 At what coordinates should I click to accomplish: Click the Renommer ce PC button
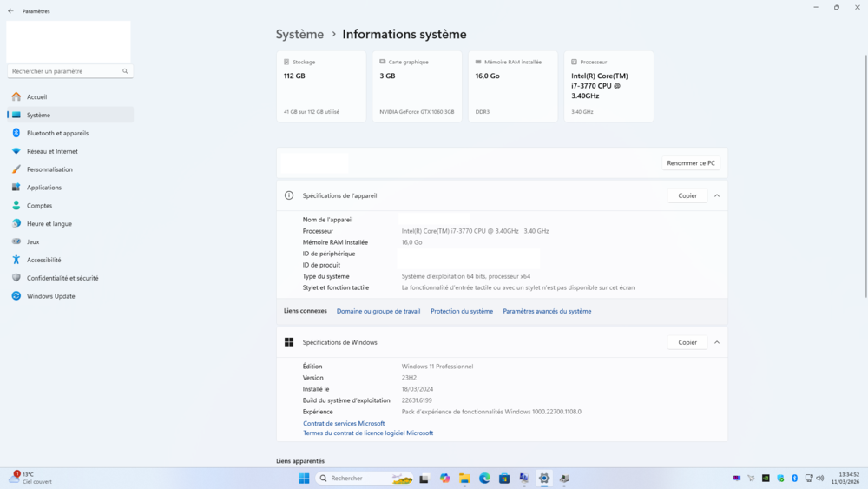click(x=691, y=163)
